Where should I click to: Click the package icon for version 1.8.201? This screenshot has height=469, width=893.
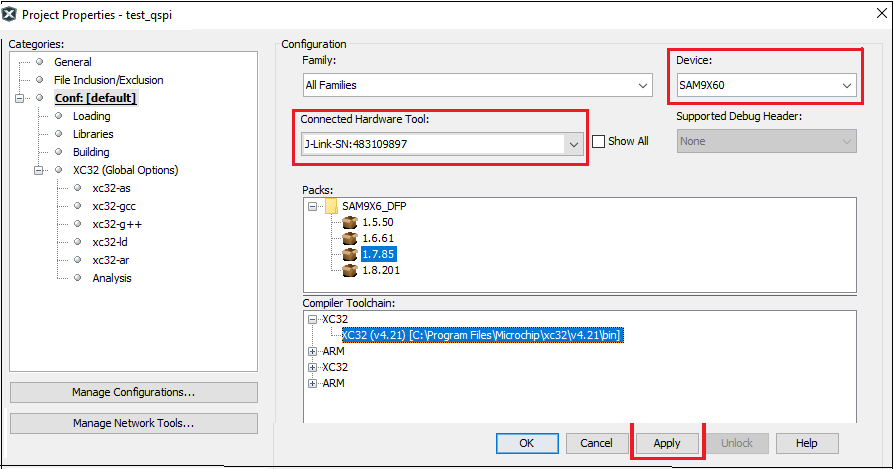click(350, 270)
